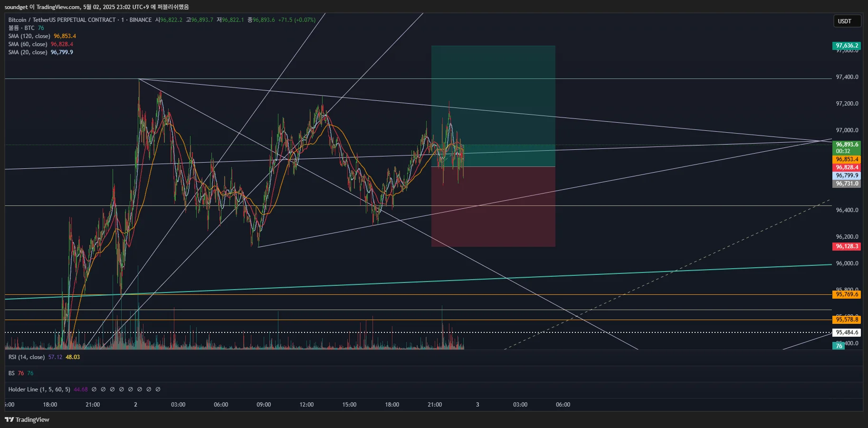This screenshot has width=868, height=428.
Task: Click the 09:00 time axis label
Action: coord(264,405)
